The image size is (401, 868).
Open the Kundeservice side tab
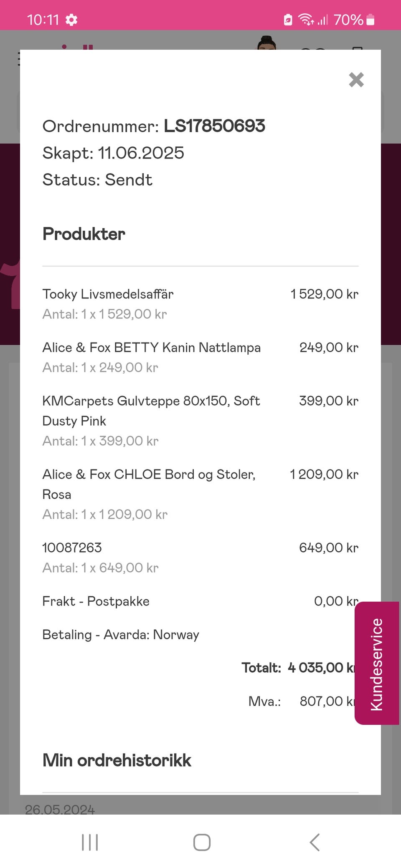point(377,663)
